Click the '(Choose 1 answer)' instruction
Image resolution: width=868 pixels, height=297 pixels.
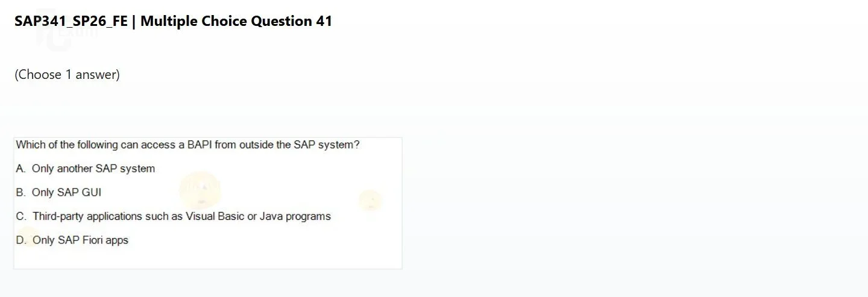(x=68, y=75)
